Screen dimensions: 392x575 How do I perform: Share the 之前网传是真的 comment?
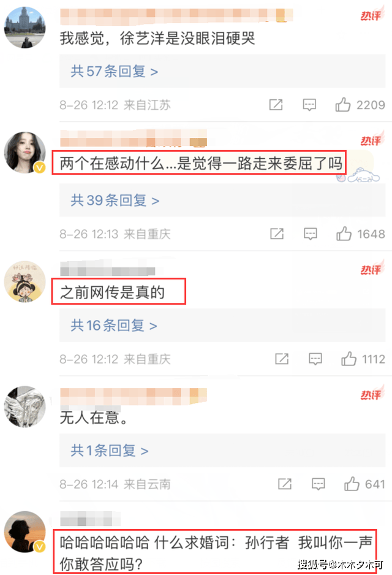282,359
